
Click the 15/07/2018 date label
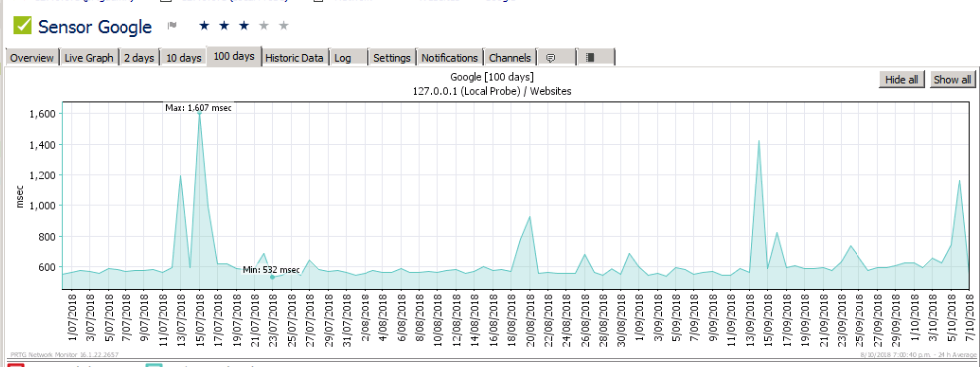199,320
